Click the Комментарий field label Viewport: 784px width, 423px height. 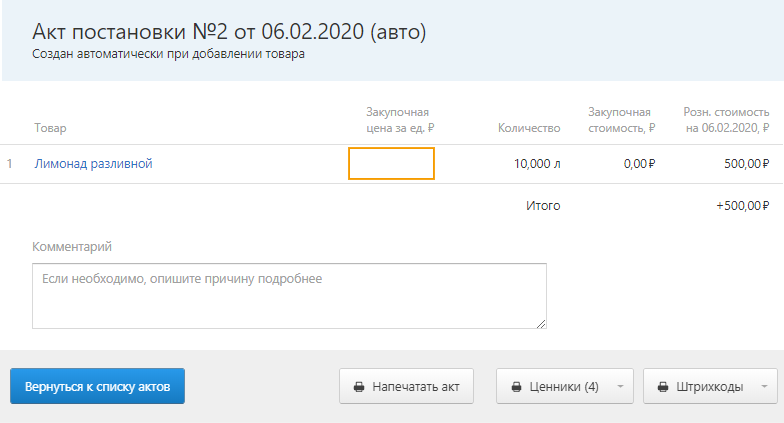click(72, 246)
